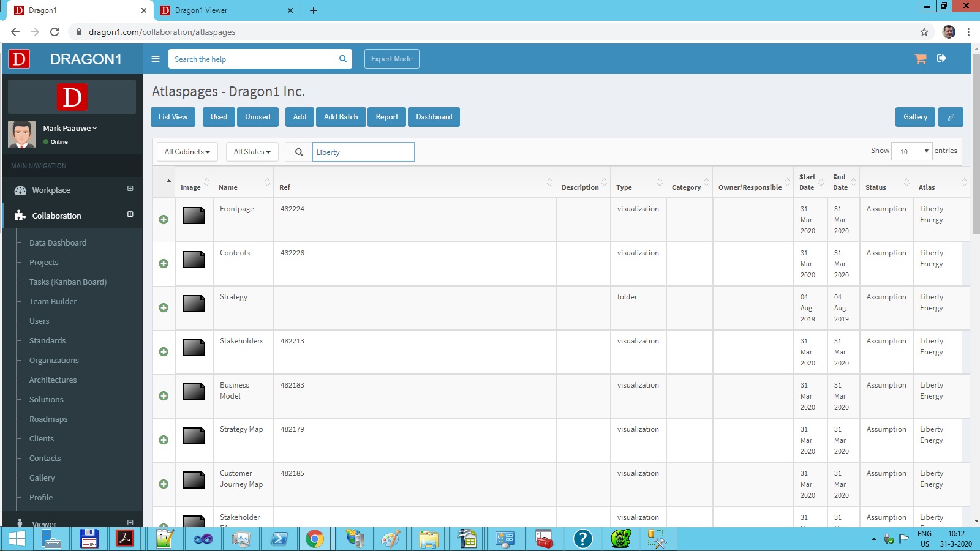Sort by first column up arrow

[x=168, y=181]
